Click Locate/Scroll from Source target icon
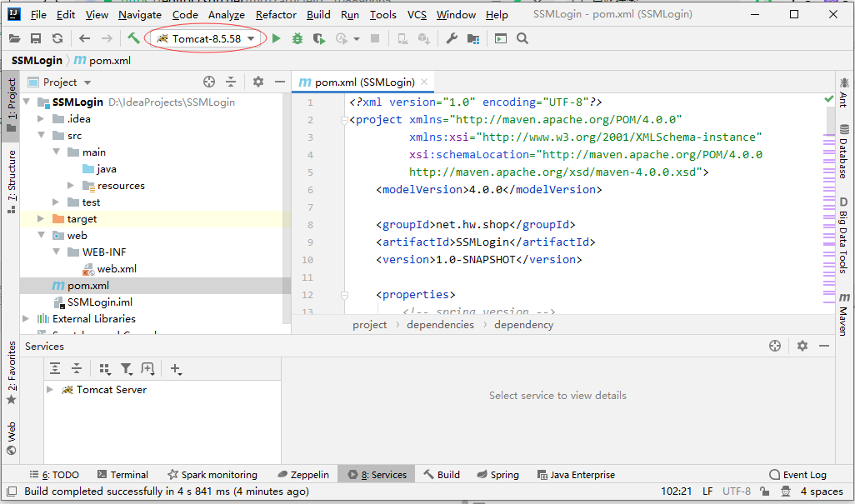Image resolution: width=855 pixels, height=504 pixels. [x=209, y=82]
